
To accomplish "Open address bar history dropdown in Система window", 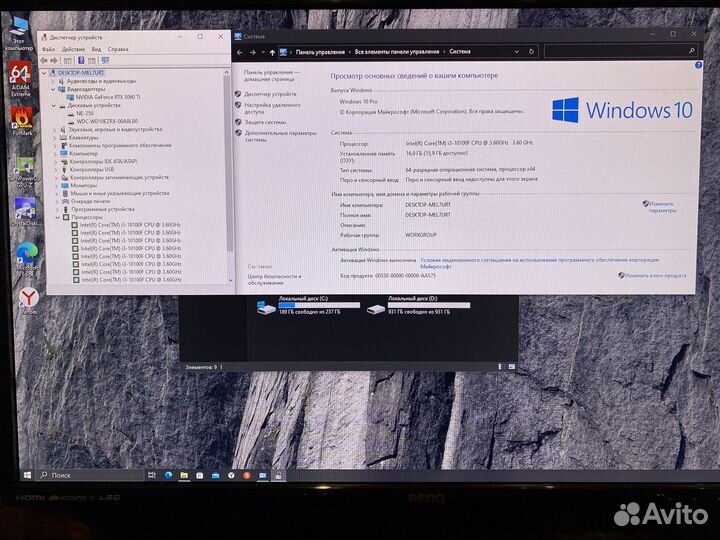I will coord(517,51).
